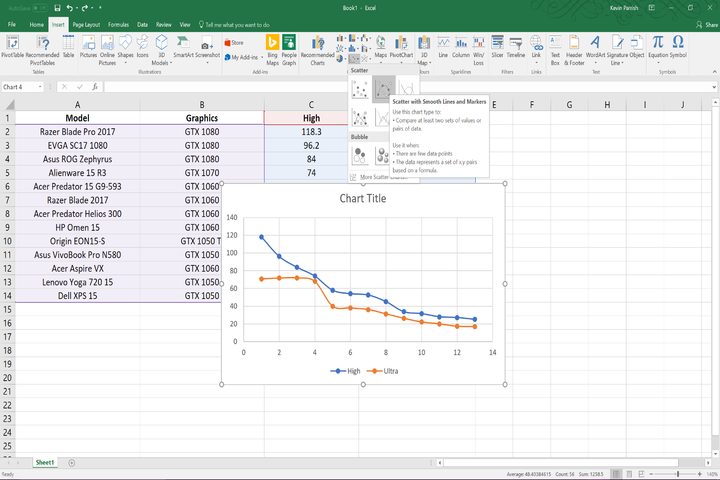Click the horizontal scrollbar

pyautogui.click(x=561, y=463)
